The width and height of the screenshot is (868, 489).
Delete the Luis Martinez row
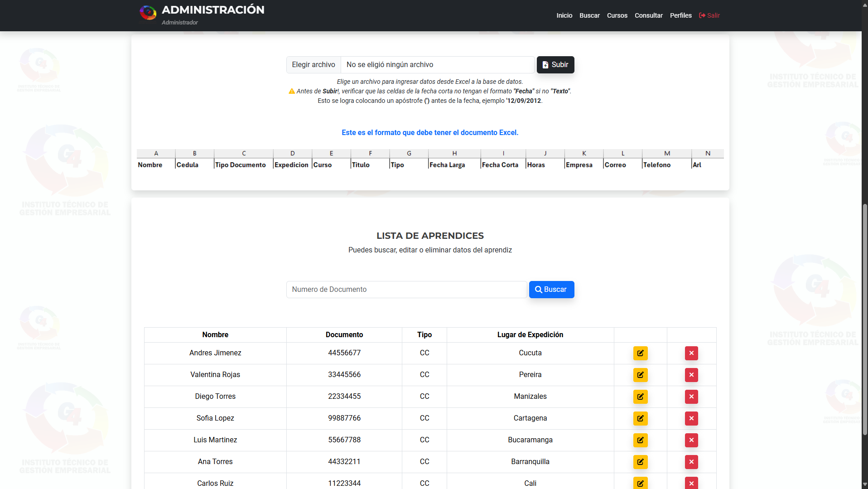(691, 440)
